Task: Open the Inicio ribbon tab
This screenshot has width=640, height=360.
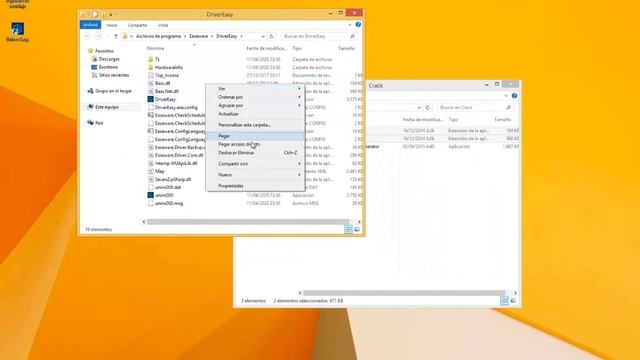Action: point(111,25)
